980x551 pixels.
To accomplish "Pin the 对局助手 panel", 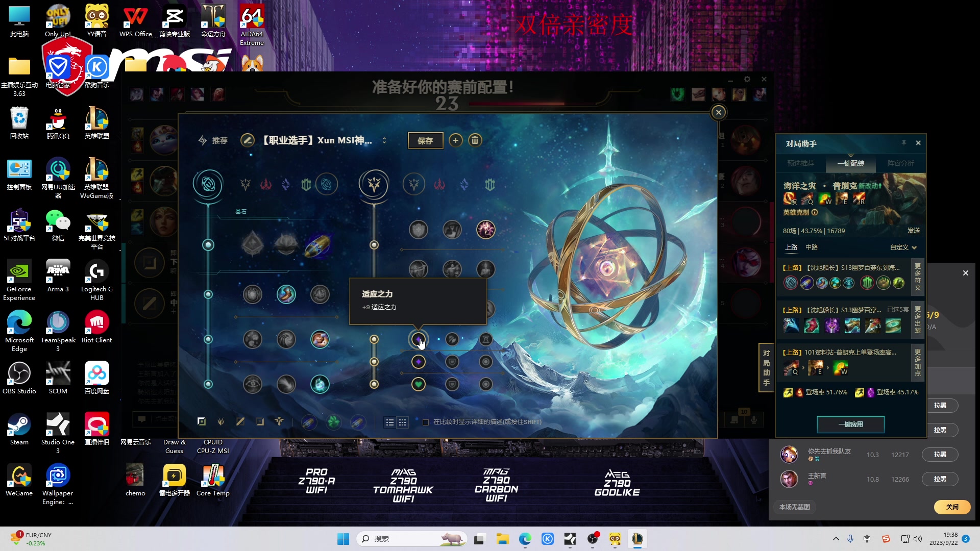I will pyautogui.click(x=903, y=143).
